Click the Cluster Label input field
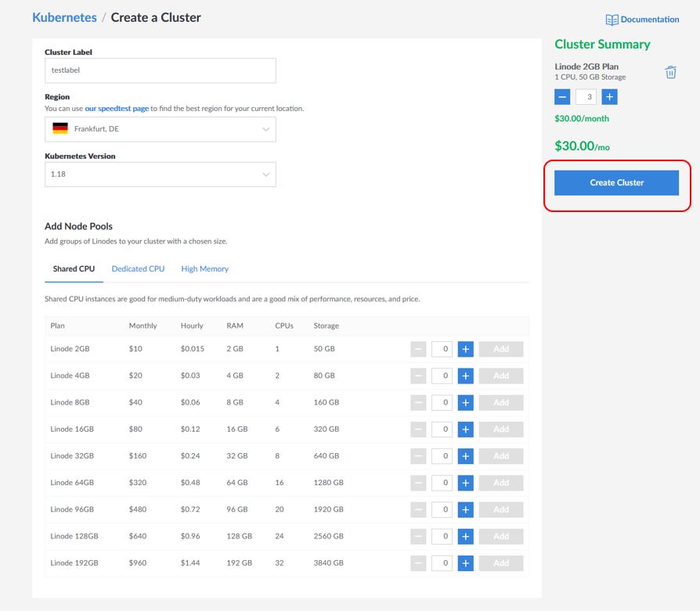The image size is (700, 615). tap(161, 70)
